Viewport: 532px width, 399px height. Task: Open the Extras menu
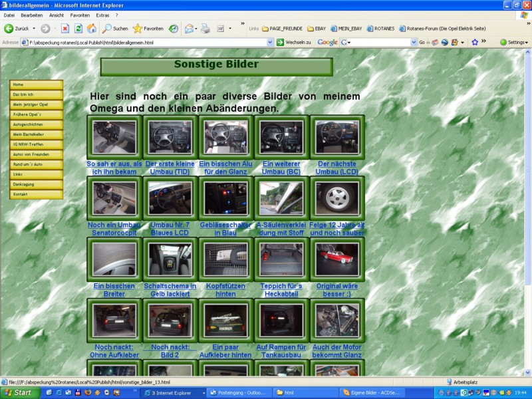click(102, 15)
